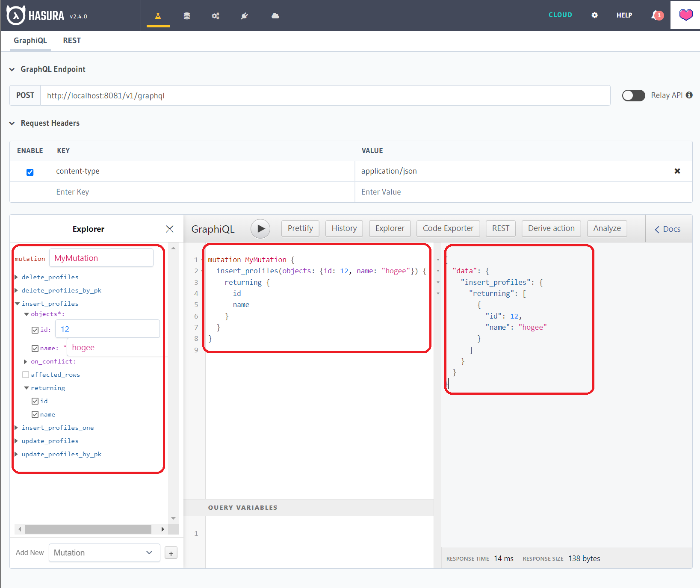Expand the delete_profiles tree node
700x588 pixels.
[17, 277]
